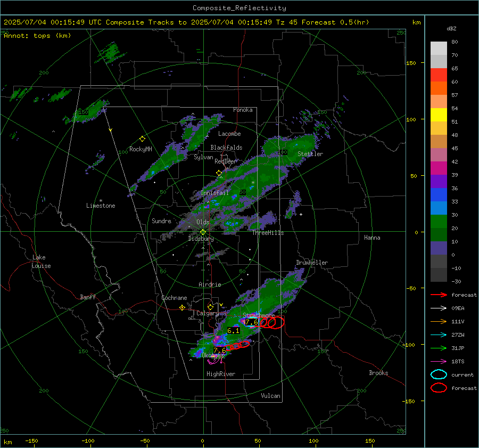Click the Composite_Reflectivity title text
The height and width of the screenshot is (448, 479).
coord(239,8)
